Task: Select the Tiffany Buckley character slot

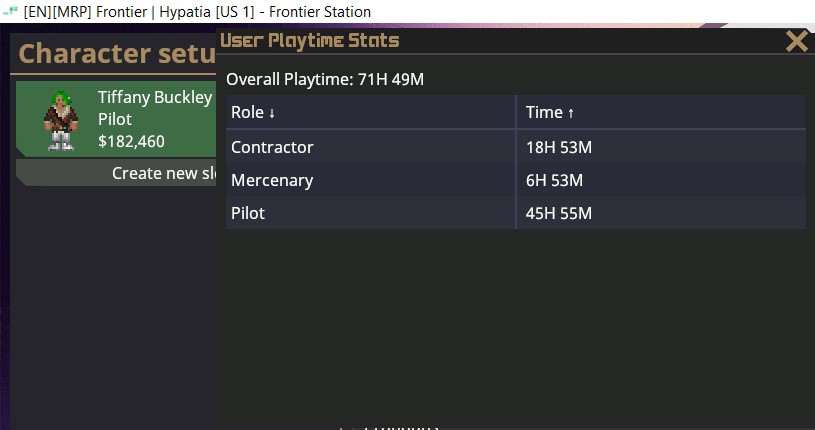Action: (x=116, y=119)
